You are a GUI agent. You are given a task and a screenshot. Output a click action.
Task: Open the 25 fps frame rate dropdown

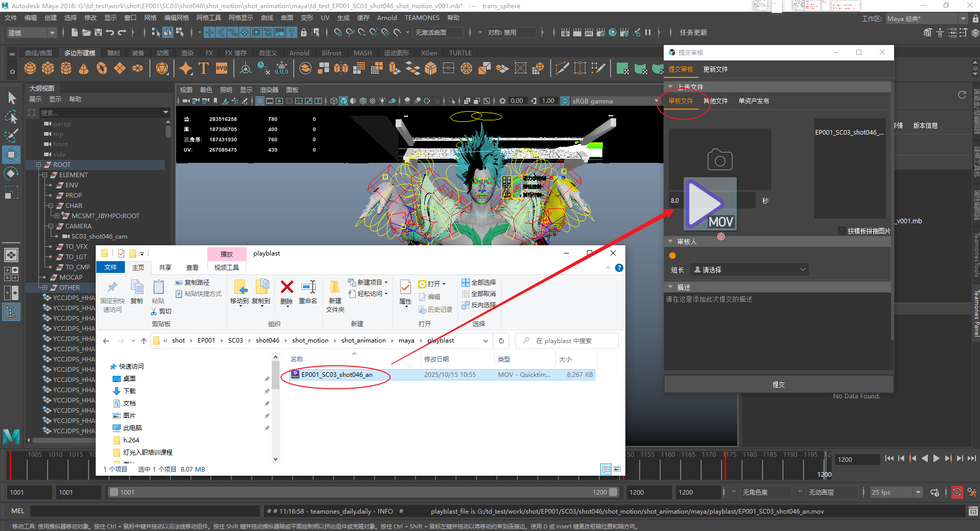[x=896, y=493]
